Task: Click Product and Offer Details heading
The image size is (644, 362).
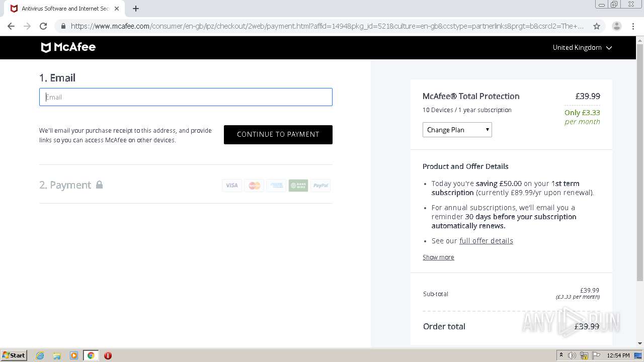Action: [465, 166]
